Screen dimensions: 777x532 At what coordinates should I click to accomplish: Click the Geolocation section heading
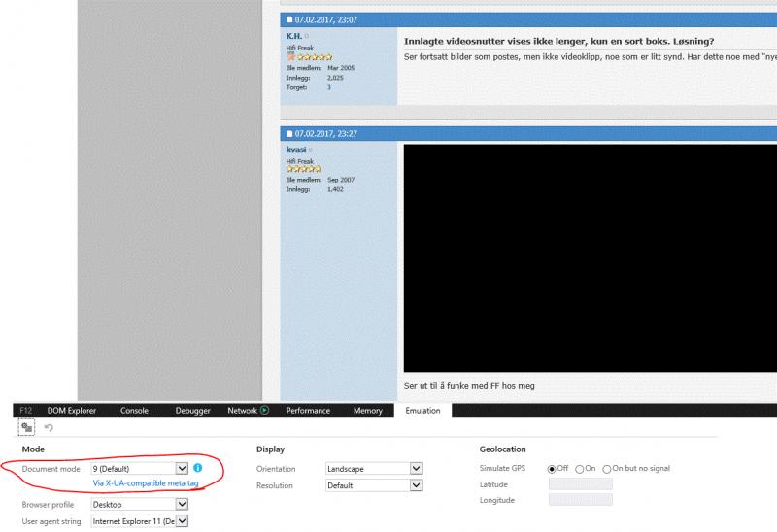pyautogui.click(x=502, y=449)
